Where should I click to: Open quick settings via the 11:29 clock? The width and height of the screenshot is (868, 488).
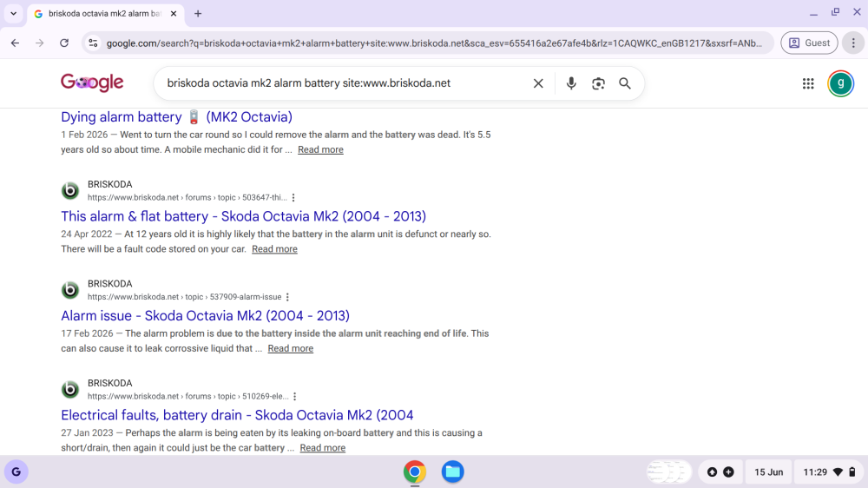829,472
